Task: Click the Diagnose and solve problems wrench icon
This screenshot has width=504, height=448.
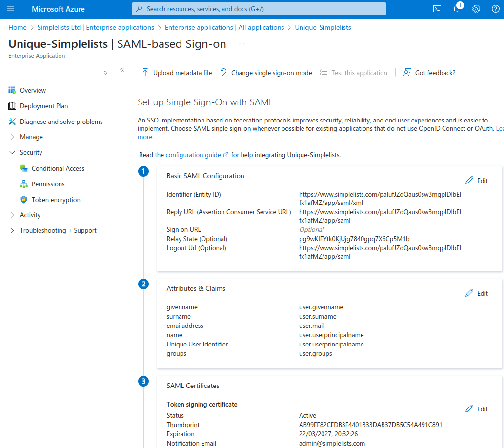Action: pos(12,122)
